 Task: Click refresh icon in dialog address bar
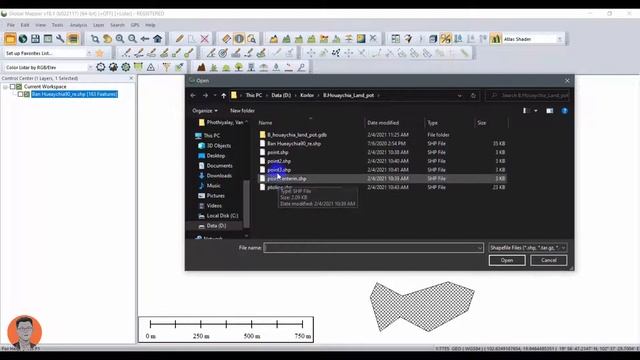[473, 96]
